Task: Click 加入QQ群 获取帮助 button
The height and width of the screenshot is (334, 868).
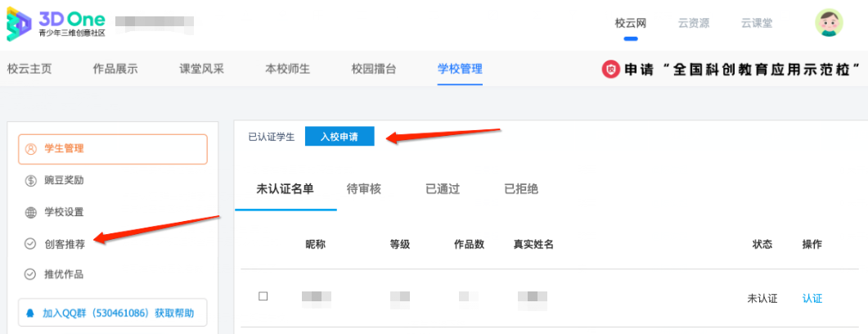Action: 113,313
